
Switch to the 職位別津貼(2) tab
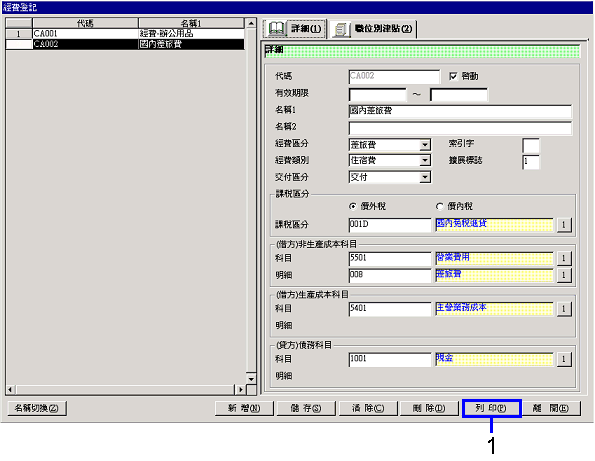click(x=373, y=29)
